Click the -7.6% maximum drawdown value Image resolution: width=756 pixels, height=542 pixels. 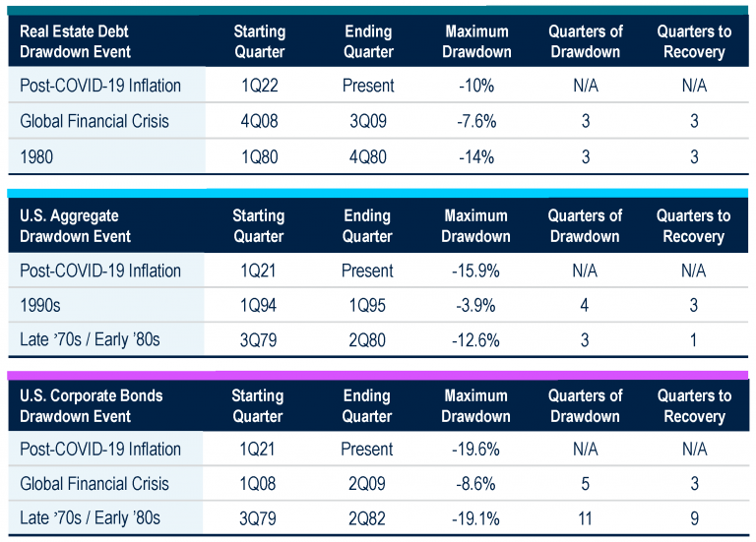click(x=476, y=121)
